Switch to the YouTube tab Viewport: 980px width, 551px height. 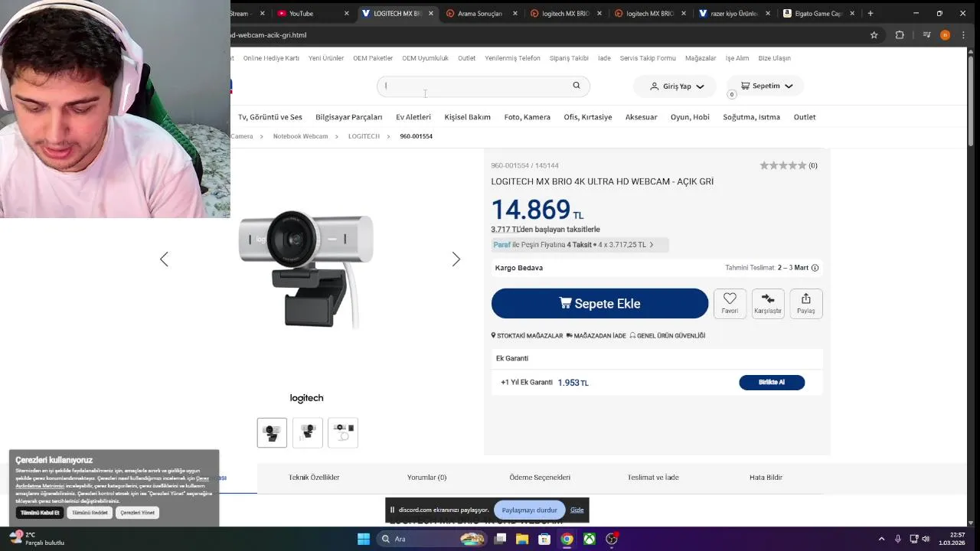coord(314,13)
